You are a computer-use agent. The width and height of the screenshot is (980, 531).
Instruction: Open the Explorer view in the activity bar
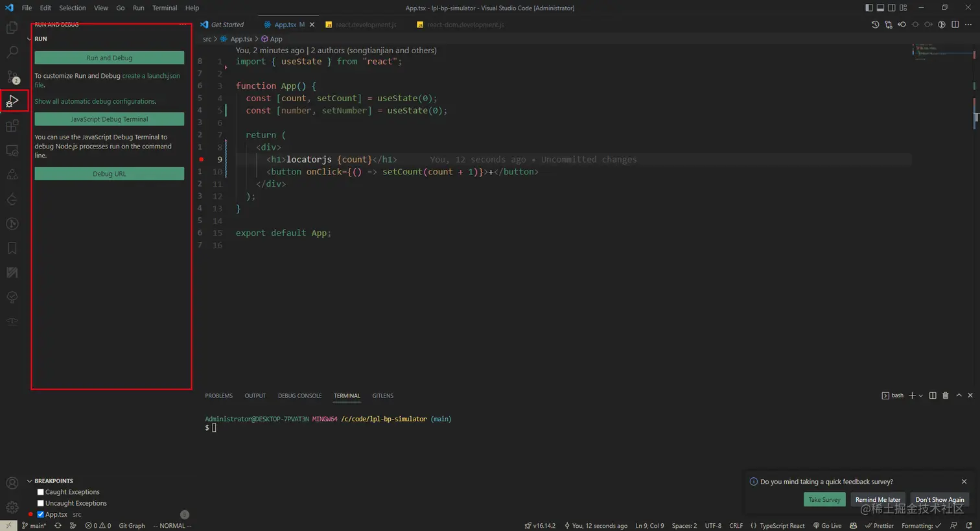point(12,27)
